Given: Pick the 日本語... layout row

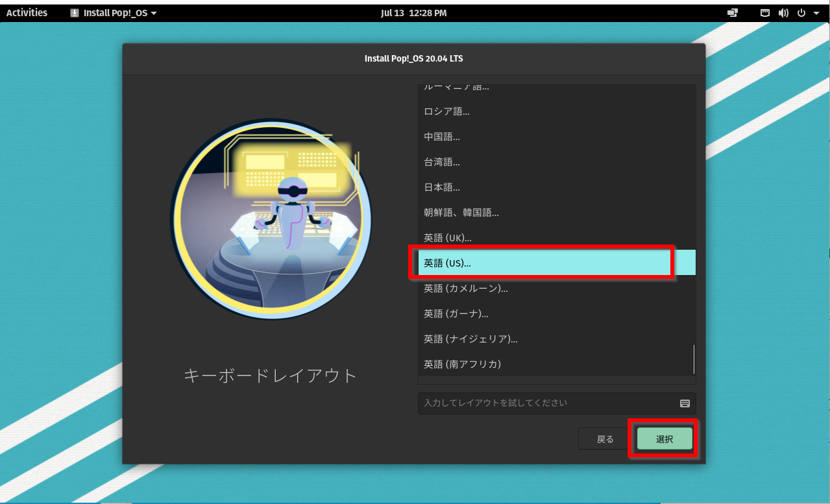Looking at the screenshot, I should (557, 187).
